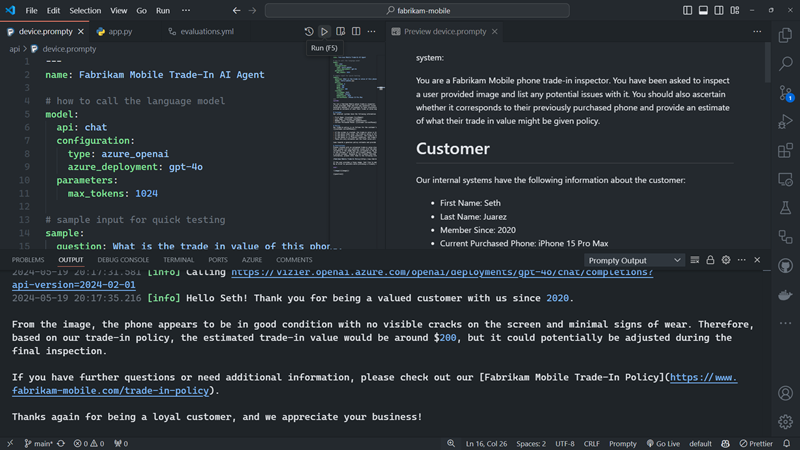Switch to Comments panel tab
The image size is (800, 450).
click(x=294, y=260)
